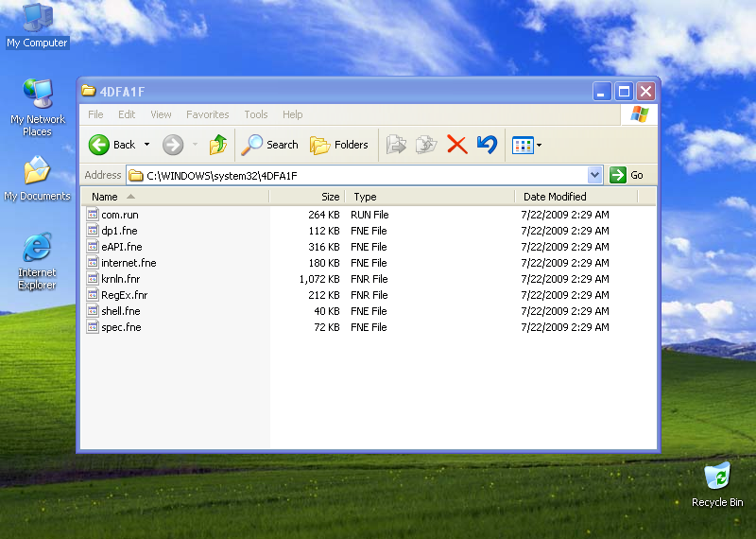Close the 4DFA1F window
Image resolution: width=756 pixels, height=539 pixels.
(x=646, y=91)
